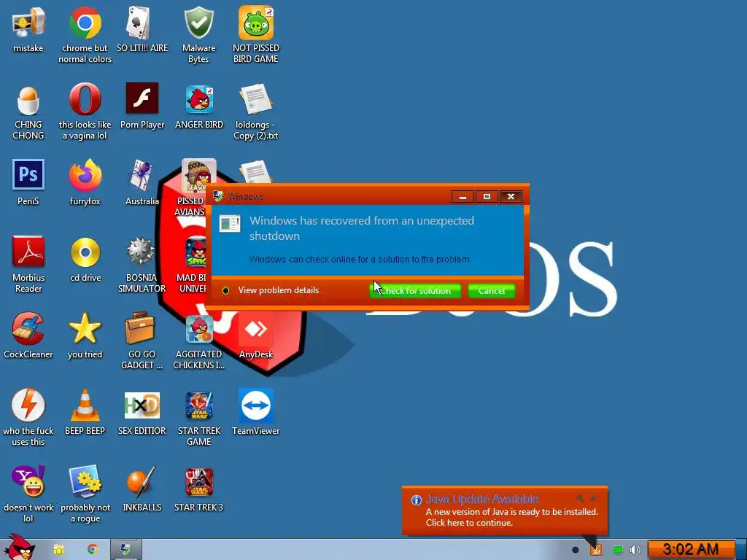The height and width of the screenshot is (560, 747).
Task: Click the blue info icon in Java balloon
Action: pyautogui.click(x=417, y=499)
